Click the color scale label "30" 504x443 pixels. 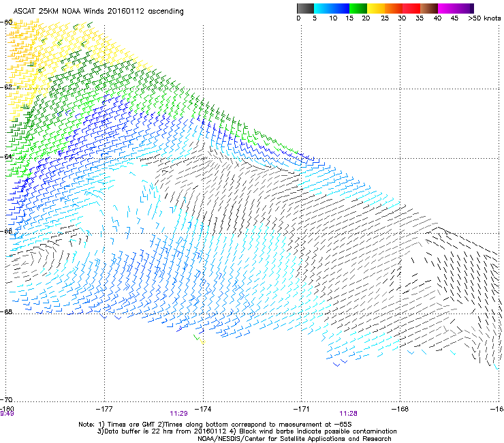(402, 18)
